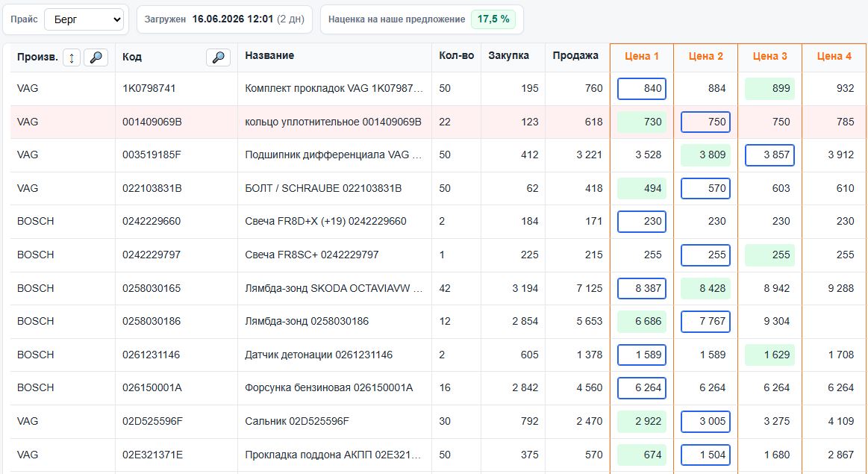Click price 2 867 in Прокладка поддона row
Screen dimensions: 868x474
point(841,455)
